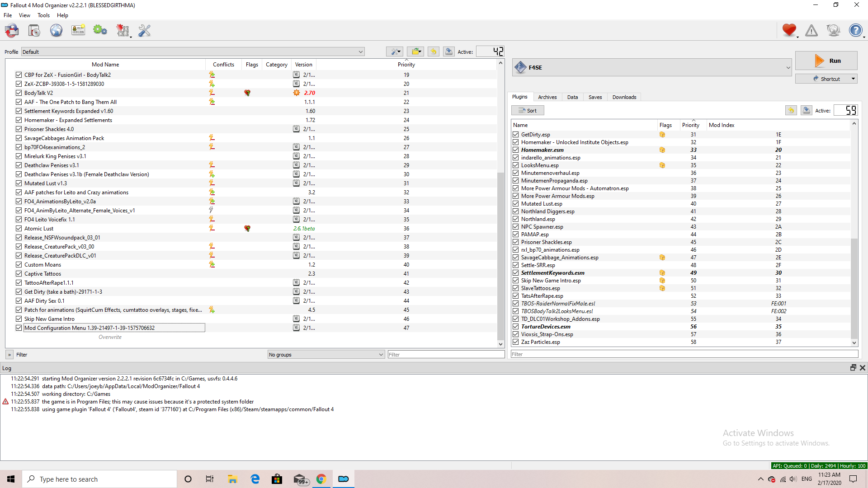This screenshot has height=488, width=868.
Task: Close the Log panel
Action: [x=863, y=368]
